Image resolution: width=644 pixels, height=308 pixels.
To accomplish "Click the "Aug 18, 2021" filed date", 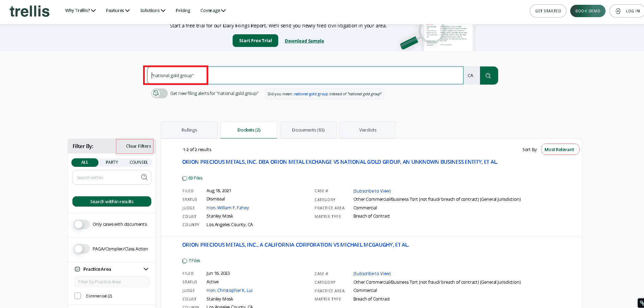I will 219,191.
